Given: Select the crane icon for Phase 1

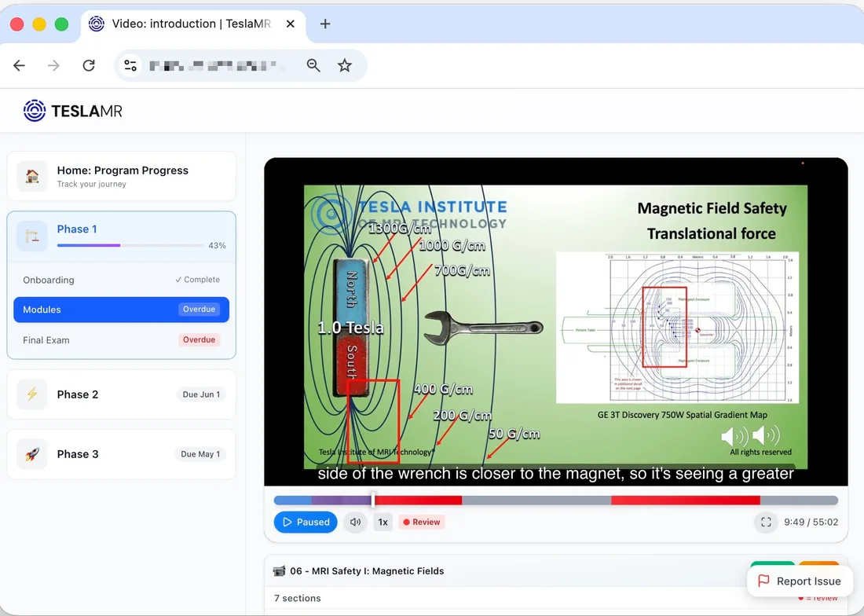Looking at the screenshot, I should (32, 236).
